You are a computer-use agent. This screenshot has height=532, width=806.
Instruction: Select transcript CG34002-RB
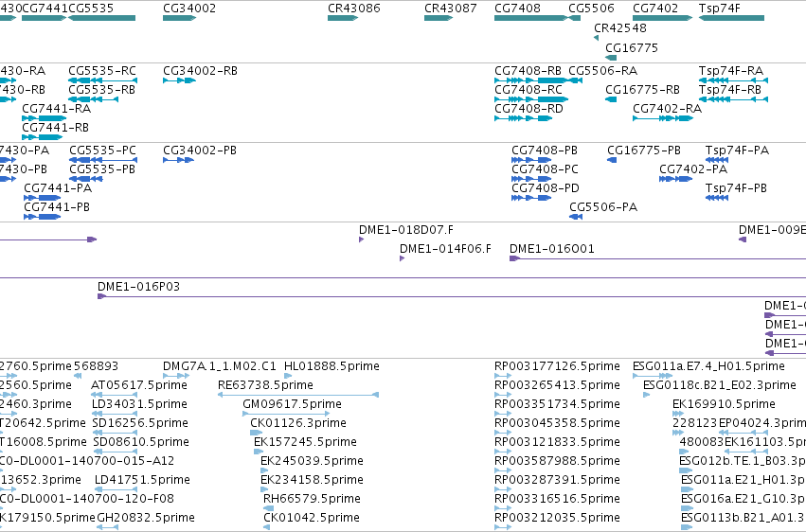[179, 80]
